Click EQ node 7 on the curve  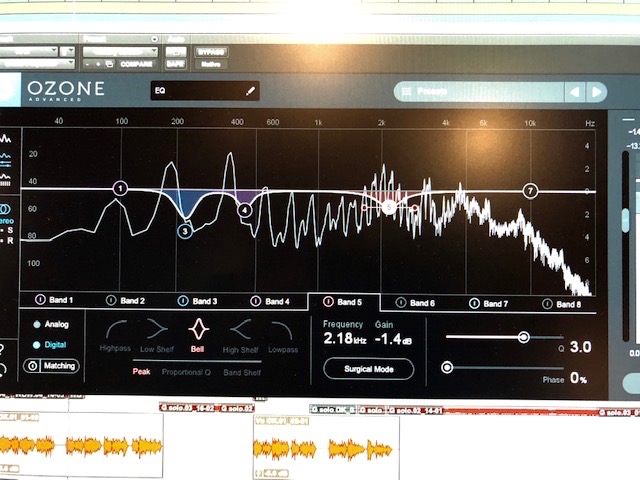pos(530,191)
